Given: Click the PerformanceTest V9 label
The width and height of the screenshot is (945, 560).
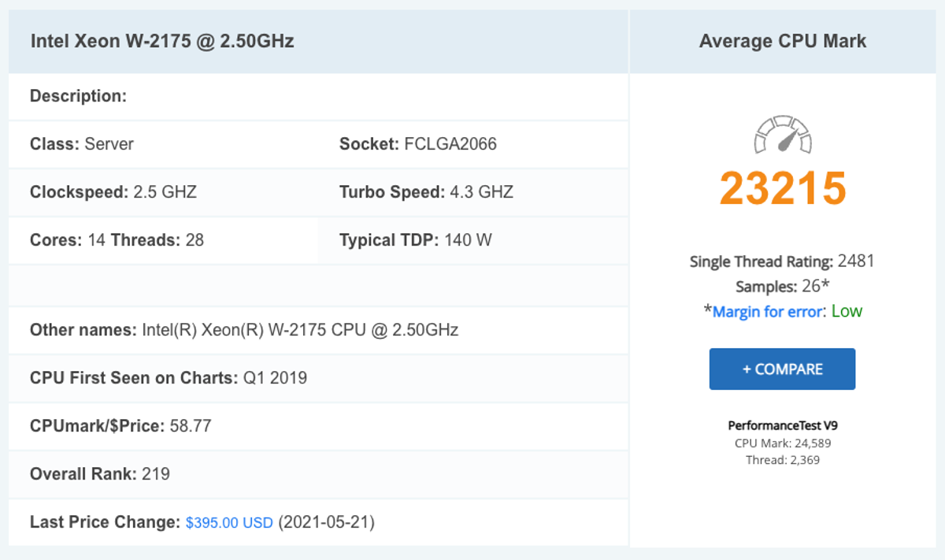Looking at the screenshot, I should [783, 425].
